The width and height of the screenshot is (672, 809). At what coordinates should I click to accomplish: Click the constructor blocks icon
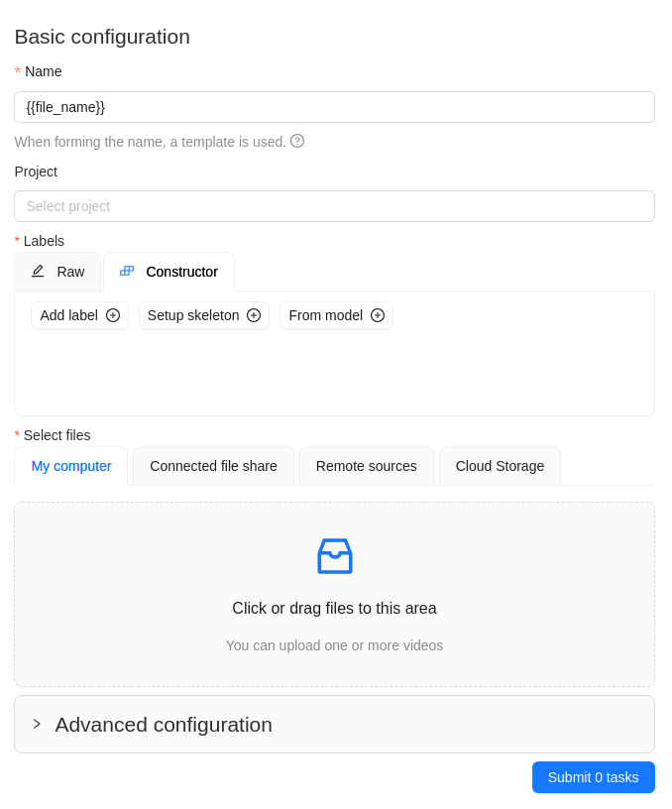pos(126,271)
